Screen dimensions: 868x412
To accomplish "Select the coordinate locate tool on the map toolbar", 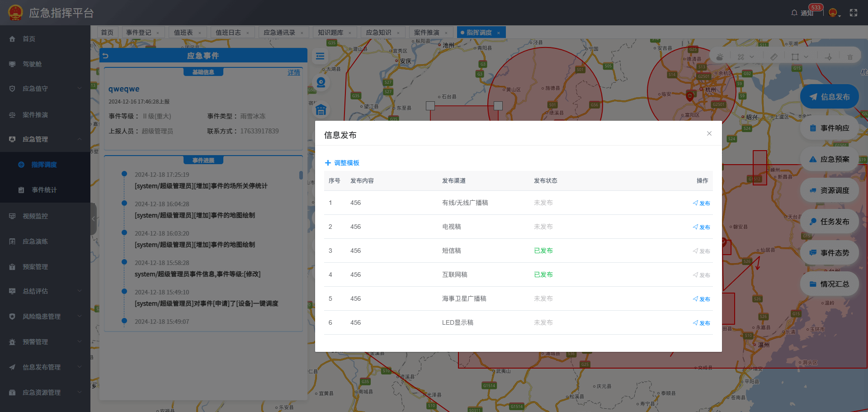I will coord(829,57).
